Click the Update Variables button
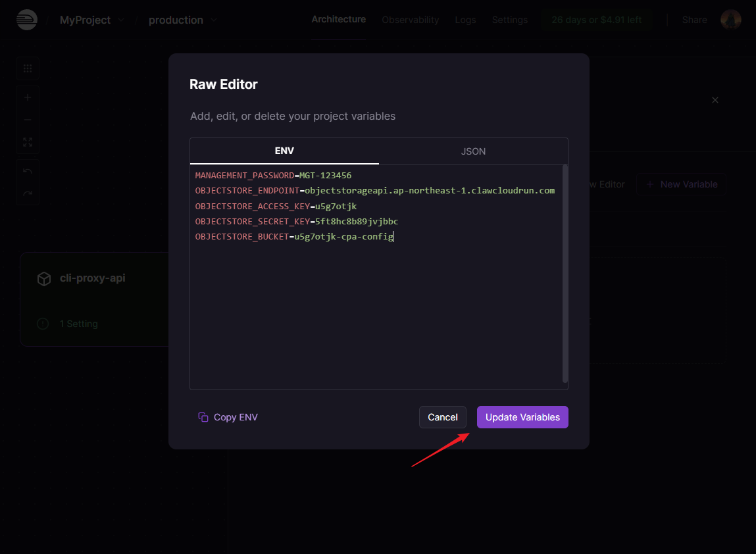The image size is (756, 554). pos(522,417)
